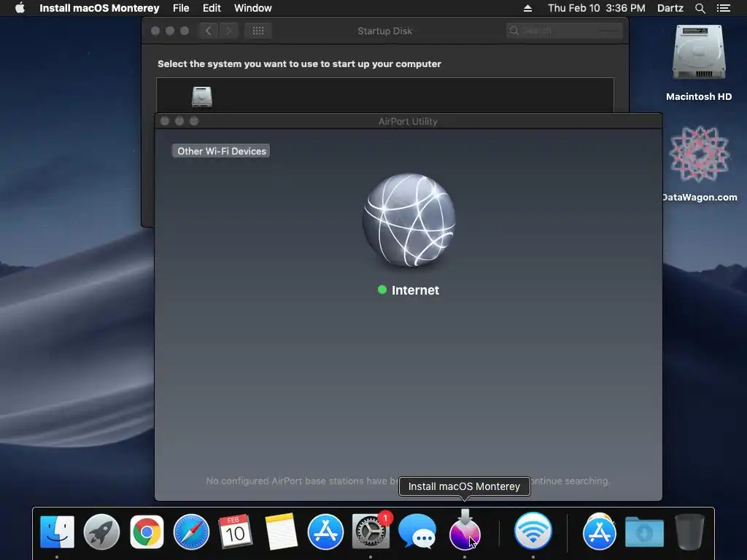Close the Startup Disk window
Image resolution: width=747 pixels, height=560 pixels.
tap(155, 31)
